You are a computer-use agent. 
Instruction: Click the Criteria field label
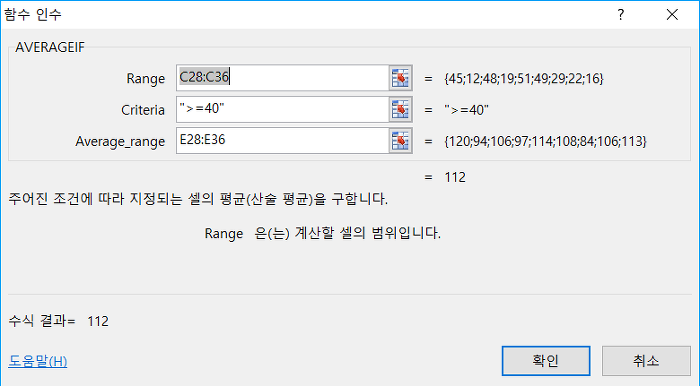tap(143, 110)
